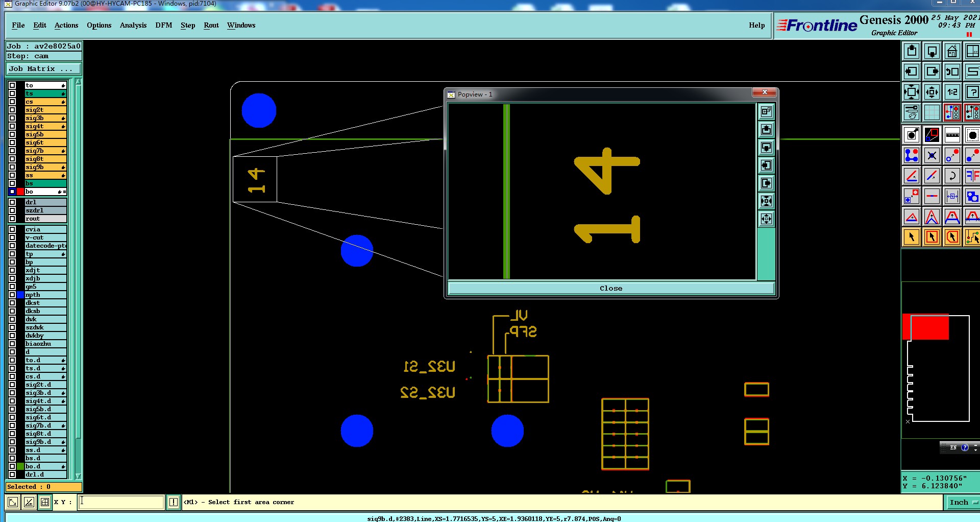Toggle checkbox for layer sig5b
The image size is (980, 522).
12,134
